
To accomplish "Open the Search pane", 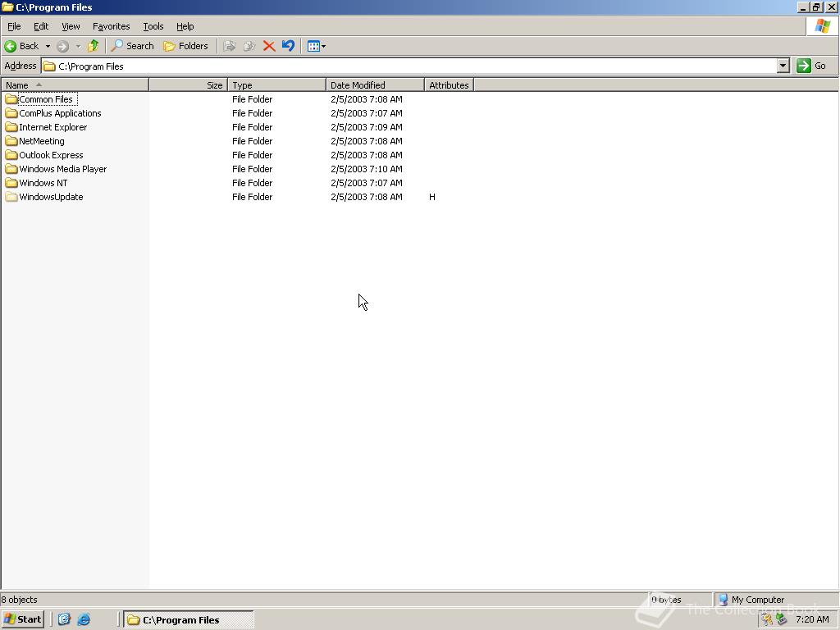I will pyautogui.click(x=132, y=46).
